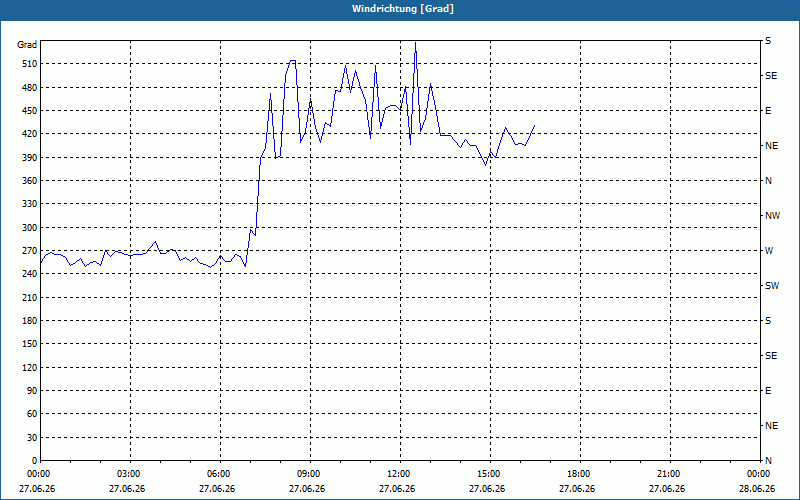This screenshot has height=500, width=800.
Task: Select the 21:00 time axis label
Action: pyautogui.click(x=667, y=474)
